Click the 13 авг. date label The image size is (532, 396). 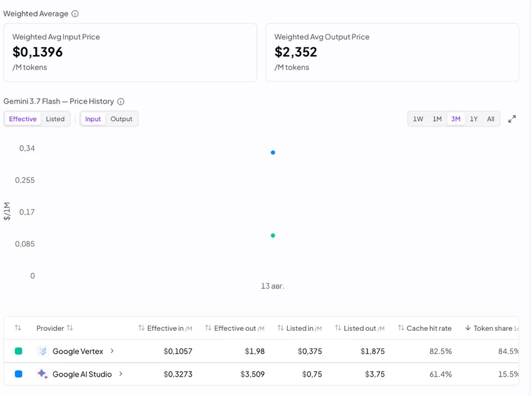tap(273, 286)
